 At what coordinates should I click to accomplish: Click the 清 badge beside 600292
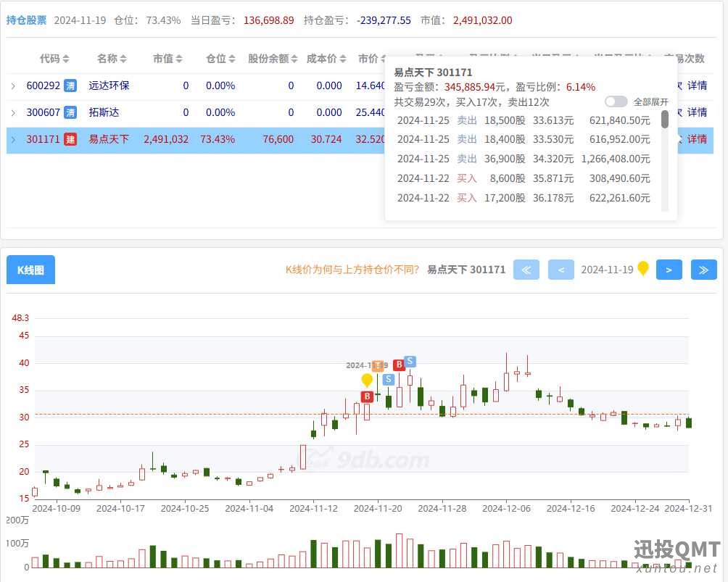70,86
